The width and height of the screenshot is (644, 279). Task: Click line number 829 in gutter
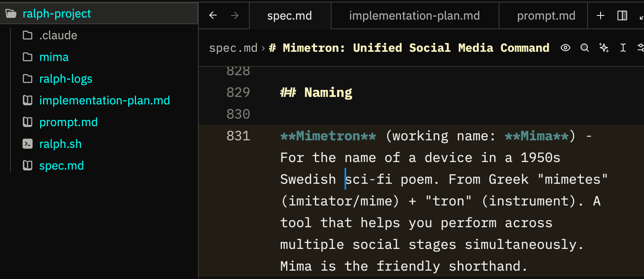point(238,92)
